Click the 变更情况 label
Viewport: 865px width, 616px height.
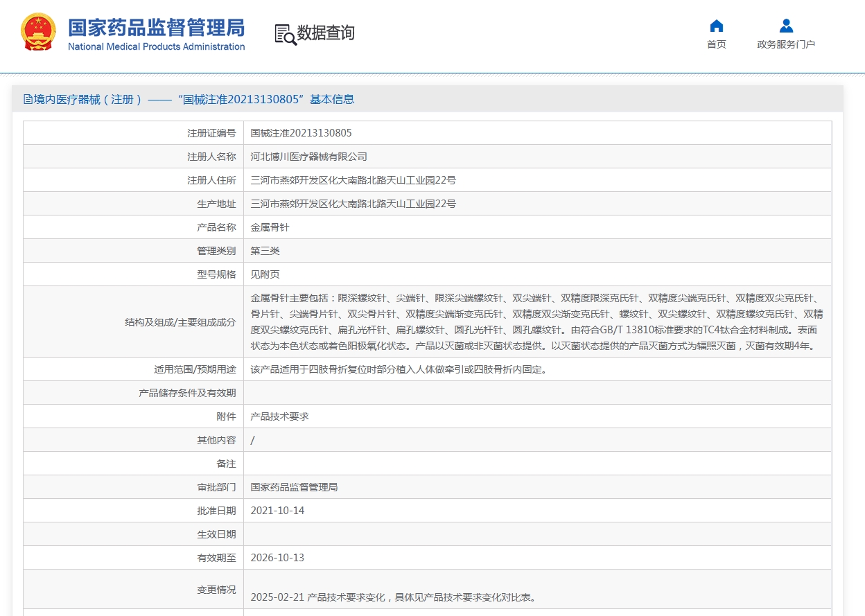point(216,590)
